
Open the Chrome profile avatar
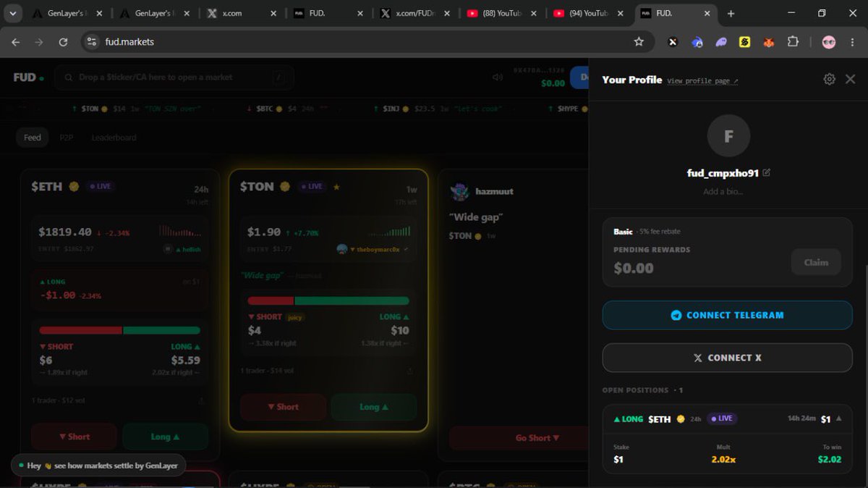pos(829,42)
